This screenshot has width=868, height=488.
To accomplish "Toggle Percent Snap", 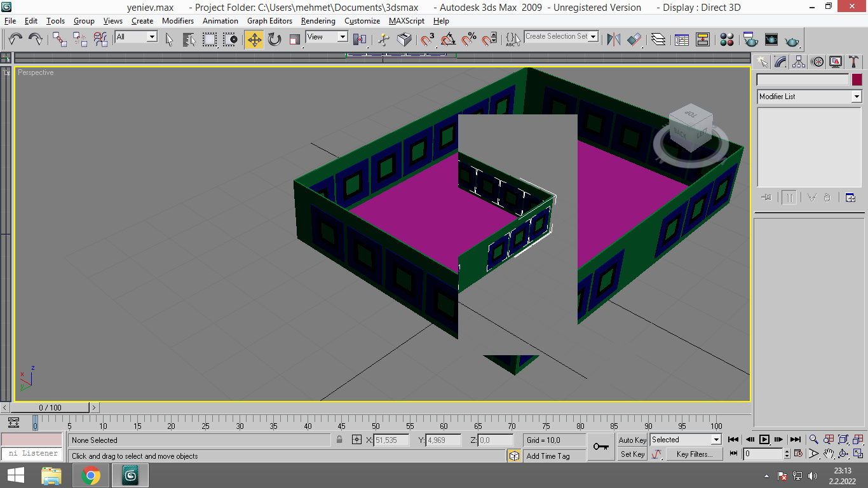I will [x=469, y=39].
